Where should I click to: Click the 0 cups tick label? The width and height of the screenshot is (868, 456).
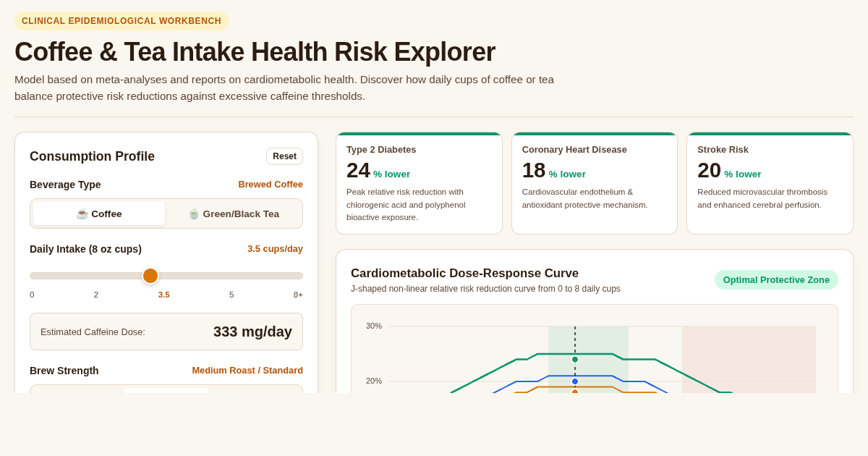pos(32,295)
